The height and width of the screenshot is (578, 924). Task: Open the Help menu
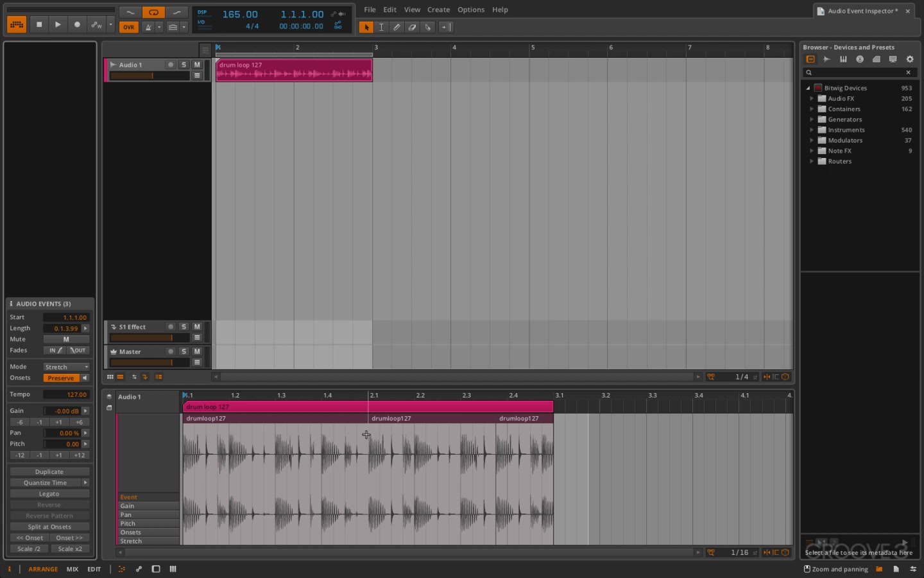[500, 10]
